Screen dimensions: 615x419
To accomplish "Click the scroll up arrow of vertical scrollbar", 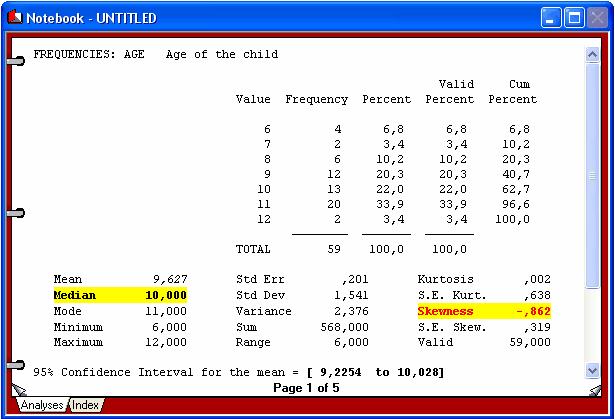I will coord(592,54).
